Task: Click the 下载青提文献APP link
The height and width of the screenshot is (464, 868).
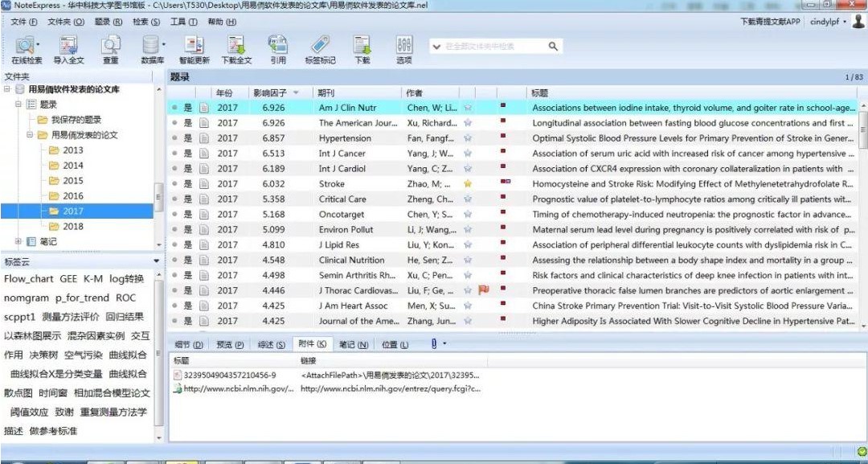Action: pos(770,22)
